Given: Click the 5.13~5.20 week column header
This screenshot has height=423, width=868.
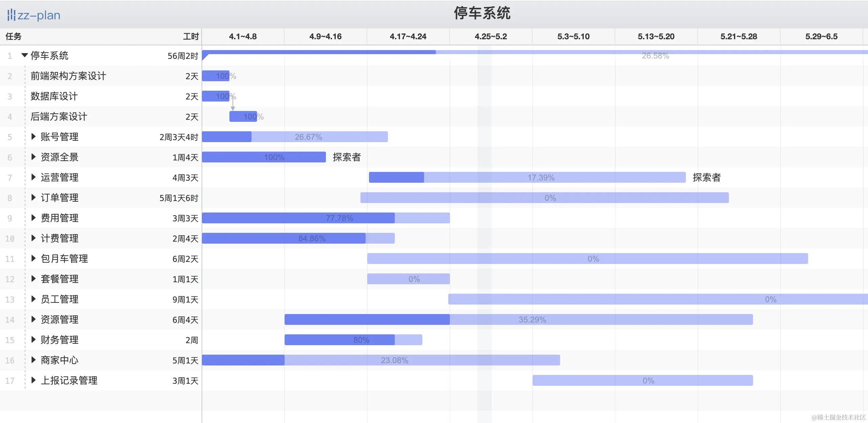Looking at the screenshot, I should (x=656, y=37).
